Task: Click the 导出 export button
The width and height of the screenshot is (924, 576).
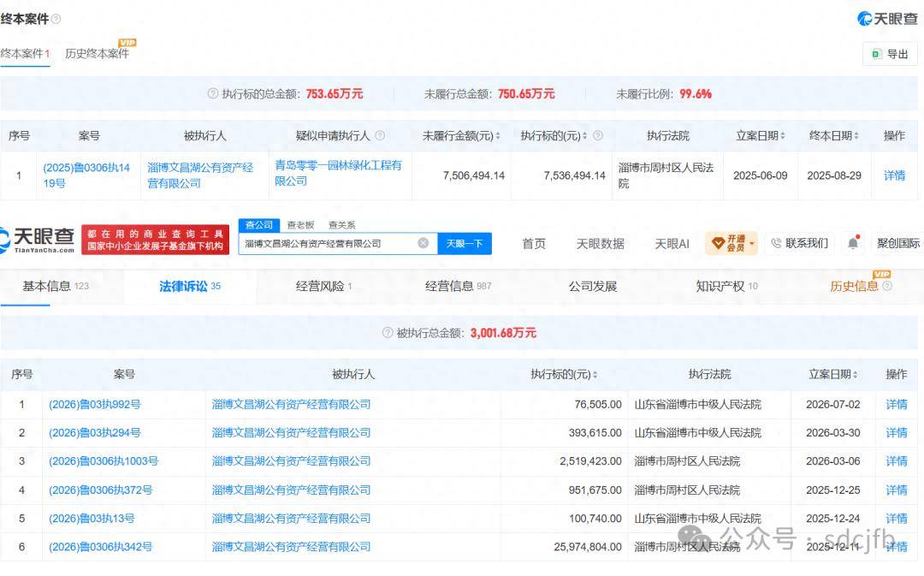Action: [890, 54]
